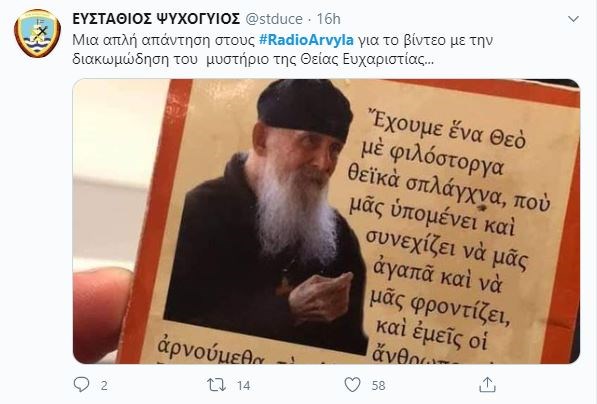View the reply count 2

[104, 386]
